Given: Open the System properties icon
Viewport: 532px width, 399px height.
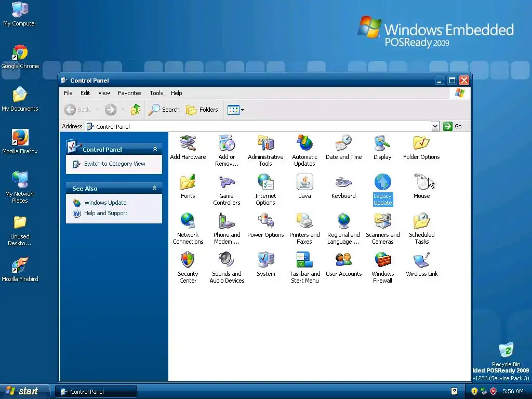Looking at the screenshot, I should (265, 264).
